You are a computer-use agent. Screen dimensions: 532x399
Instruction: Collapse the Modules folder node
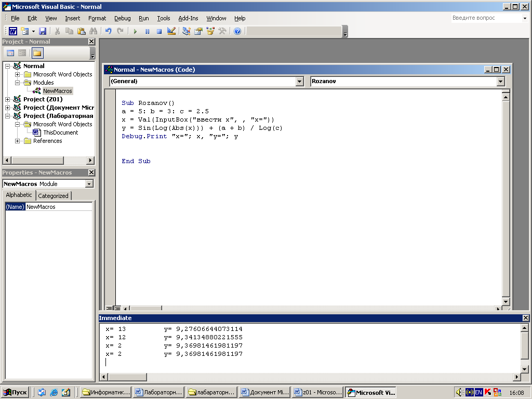click(17, 83)
